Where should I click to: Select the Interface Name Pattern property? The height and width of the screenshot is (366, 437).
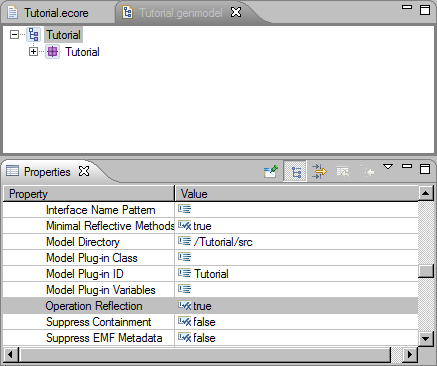[100, 210]
